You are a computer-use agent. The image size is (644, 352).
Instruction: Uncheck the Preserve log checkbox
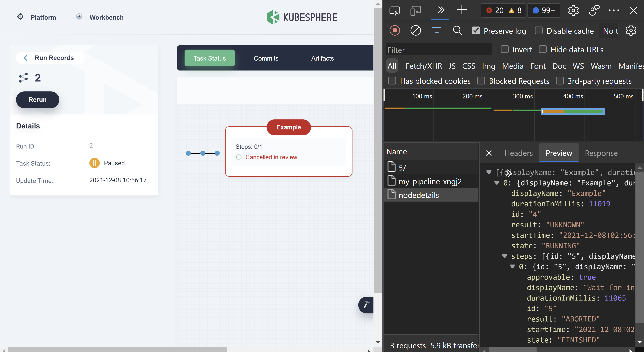tap(476, 30)
